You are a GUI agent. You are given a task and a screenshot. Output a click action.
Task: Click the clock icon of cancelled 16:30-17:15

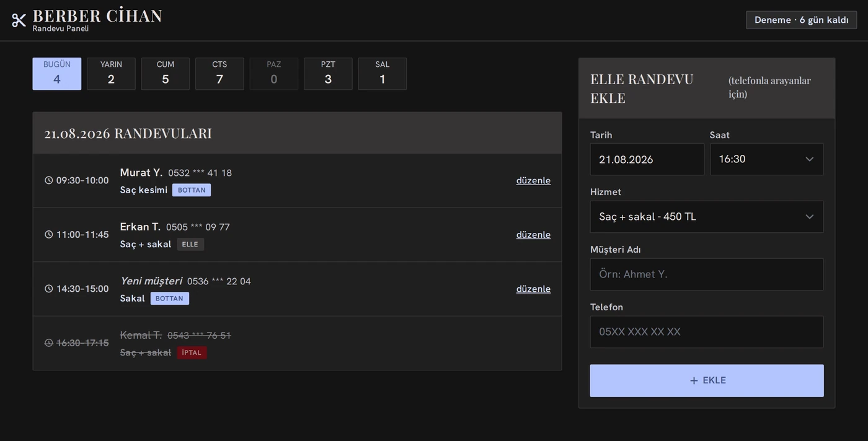coord(49,343)
